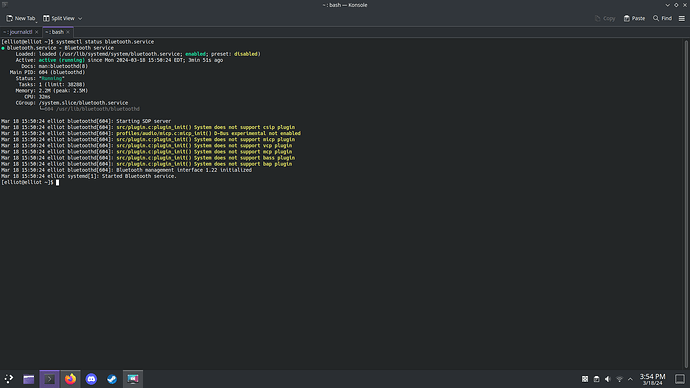Viewport: 690px width, 388px height.
Task: Click the volume icon in system tray
Action: tap(608, 379)
